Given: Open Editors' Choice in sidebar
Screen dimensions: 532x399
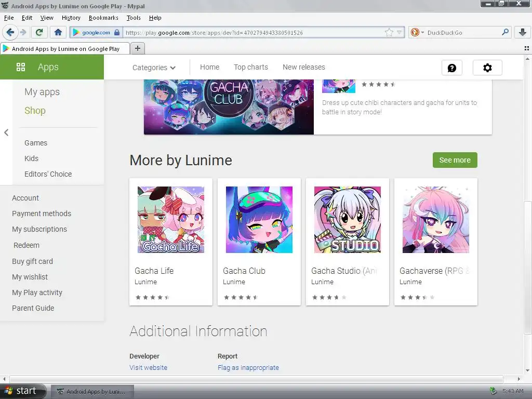Looking at the screenshot, I should pyautogui.click(x=48, y=174).
